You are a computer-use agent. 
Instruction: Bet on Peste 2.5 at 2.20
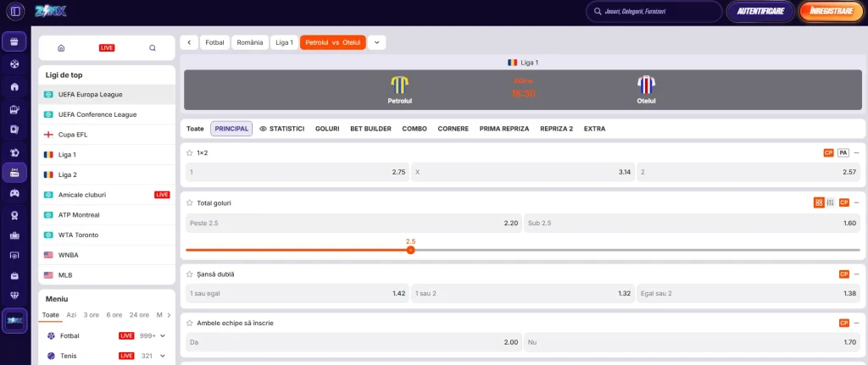pos(353,224)
